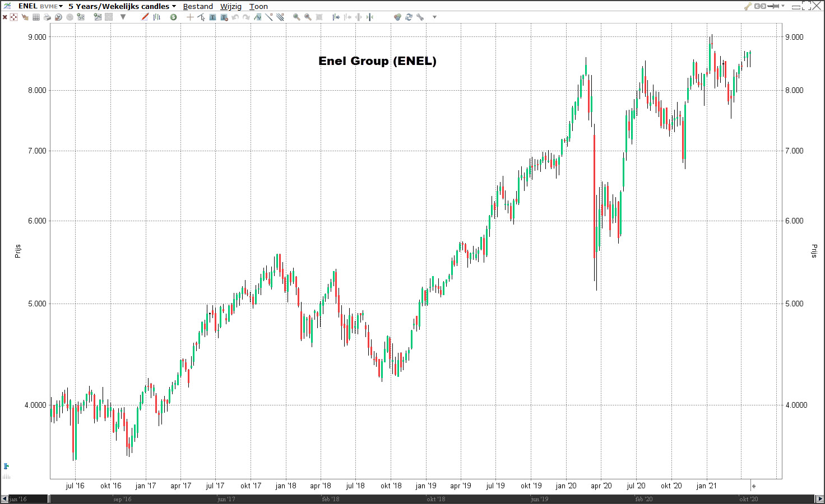Expand the grey triangle dropdown in toolbar

[x=123, y=17]
